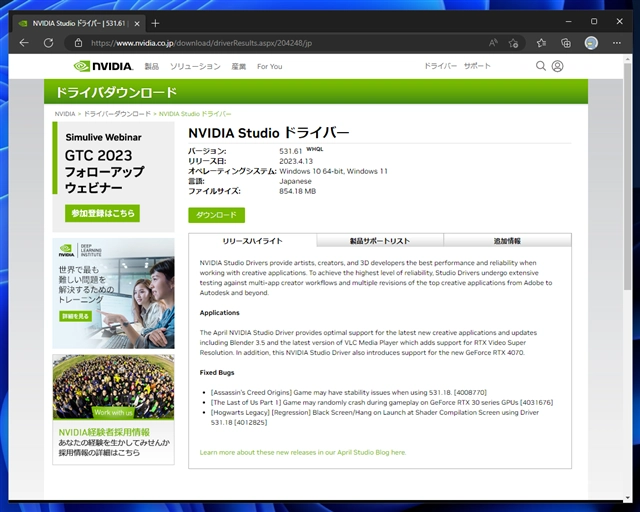This screenshot has height=512, width=640.
Task: Click Assassin's Creed Origins bug entry
Action: coord(349,392)
